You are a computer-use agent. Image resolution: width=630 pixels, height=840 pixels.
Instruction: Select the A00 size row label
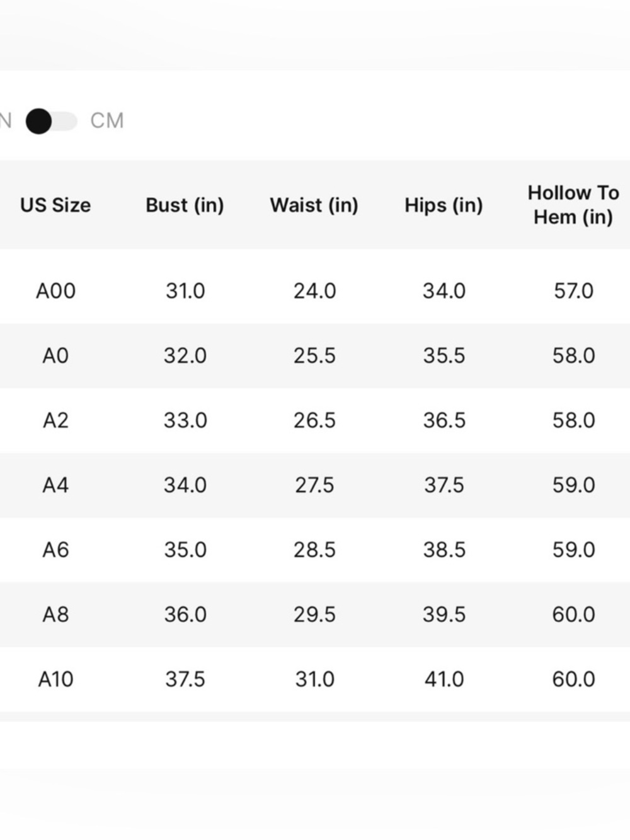pos(55,291)
